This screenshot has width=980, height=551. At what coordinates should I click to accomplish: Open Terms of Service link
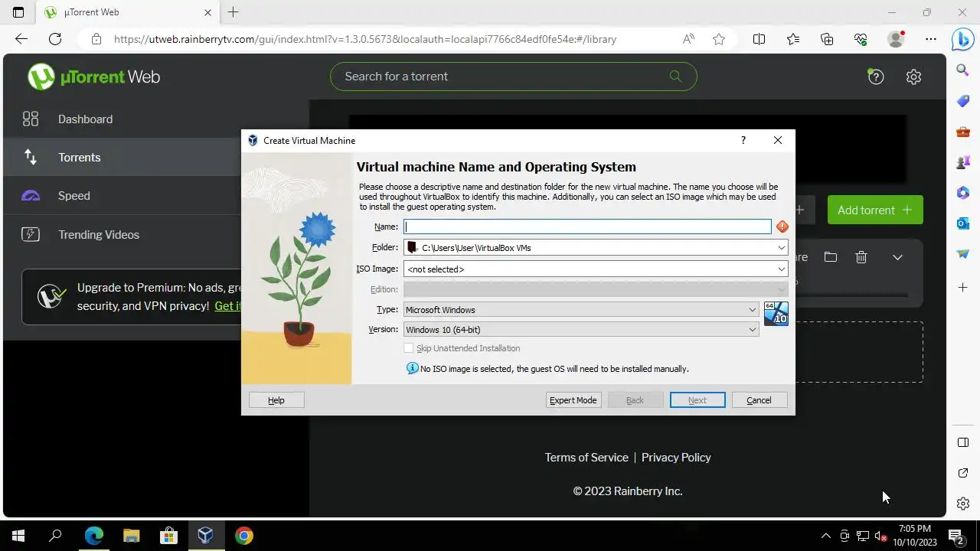586,457
